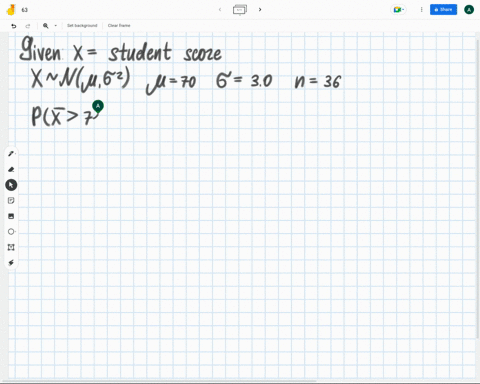Expand the zoom level dropdown arrow
The height and width of the screenshot is (384, 480).
[55, 26]
